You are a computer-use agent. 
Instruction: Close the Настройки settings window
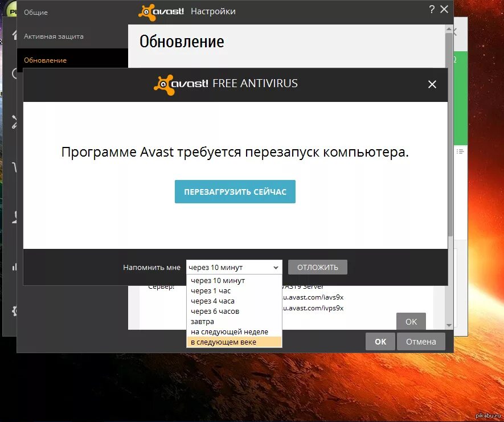(444, 9)
